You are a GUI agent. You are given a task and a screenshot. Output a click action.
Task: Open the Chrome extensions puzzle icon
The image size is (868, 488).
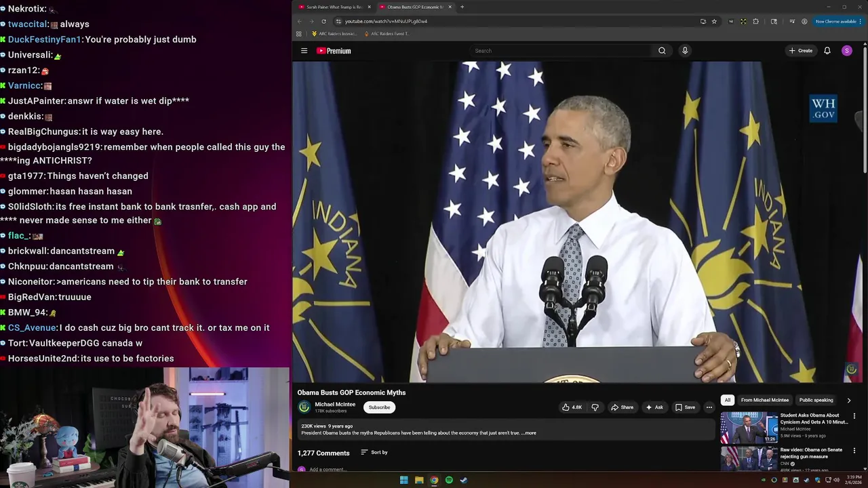click(755, 21)
